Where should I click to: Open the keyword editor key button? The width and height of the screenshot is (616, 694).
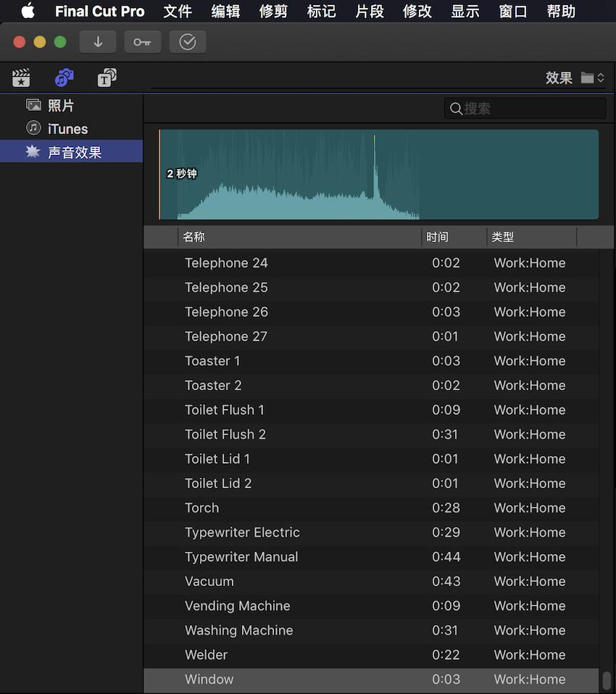pyautogui.click(x=142, y=42)
